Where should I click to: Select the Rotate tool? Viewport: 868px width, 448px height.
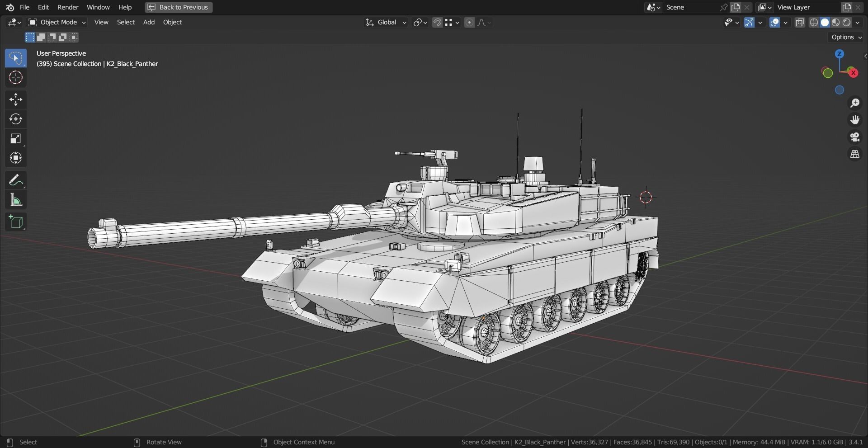click(16, 119)
